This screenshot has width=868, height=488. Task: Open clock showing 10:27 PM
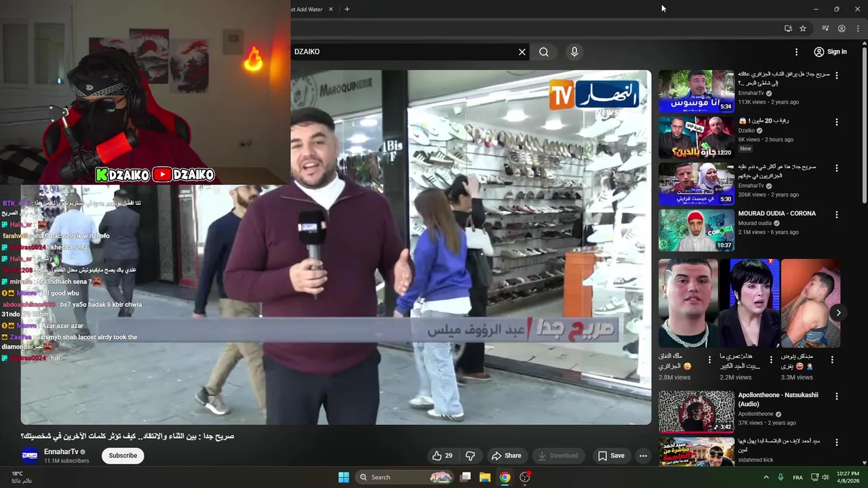848,477
